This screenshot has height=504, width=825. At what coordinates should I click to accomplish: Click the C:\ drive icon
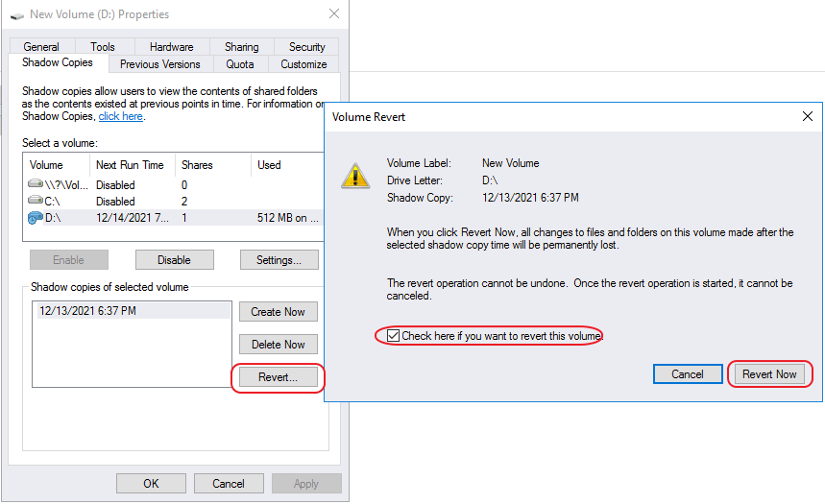(x=36, y=201)
